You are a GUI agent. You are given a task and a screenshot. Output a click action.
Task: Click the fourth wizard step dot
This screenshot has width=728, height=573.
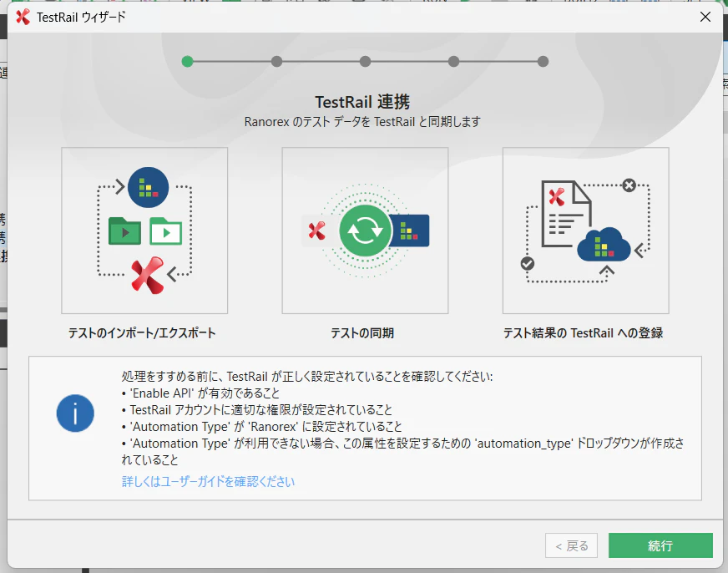pyautogui.click(x=453, y=61)
